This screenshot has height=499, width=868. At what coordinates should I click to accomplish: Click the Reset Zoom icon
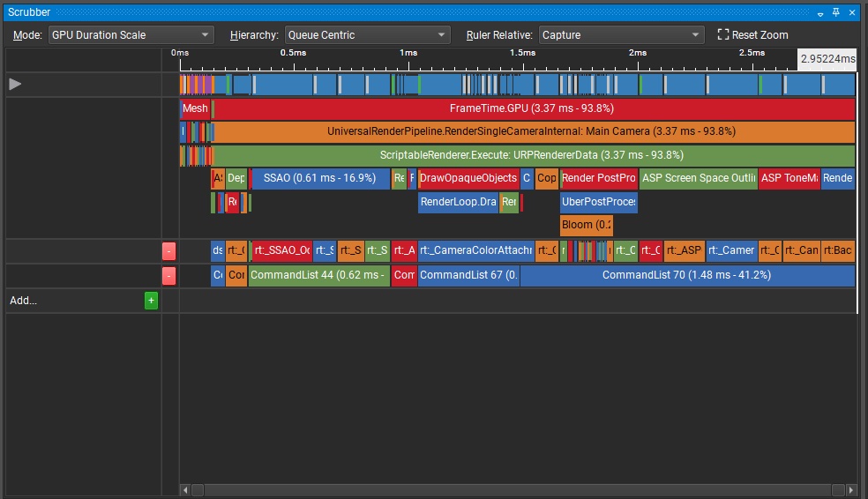[723, 34]
